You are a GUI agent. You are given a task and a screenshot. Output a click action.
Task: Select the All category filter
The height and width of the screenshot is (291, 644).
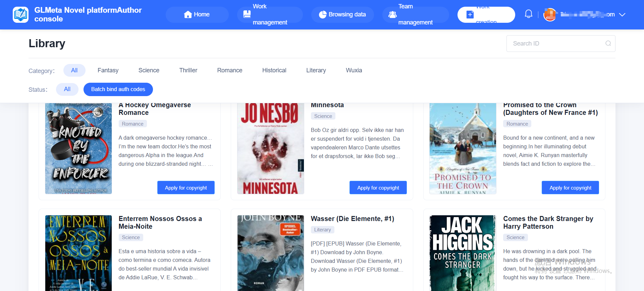click(74, 70)
